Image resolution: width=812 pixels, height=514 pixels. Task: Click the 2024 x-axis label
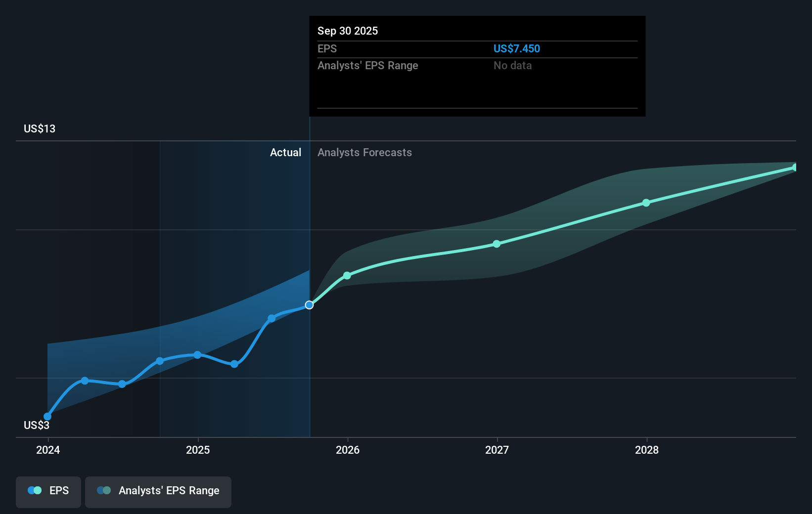[x=48, y=450]
